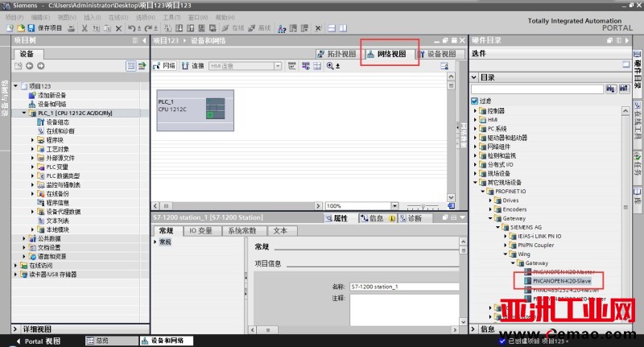This screenshot has height=347, width=644.
Task: Select 设备组态 in project tree
Action: pos(57,122)
